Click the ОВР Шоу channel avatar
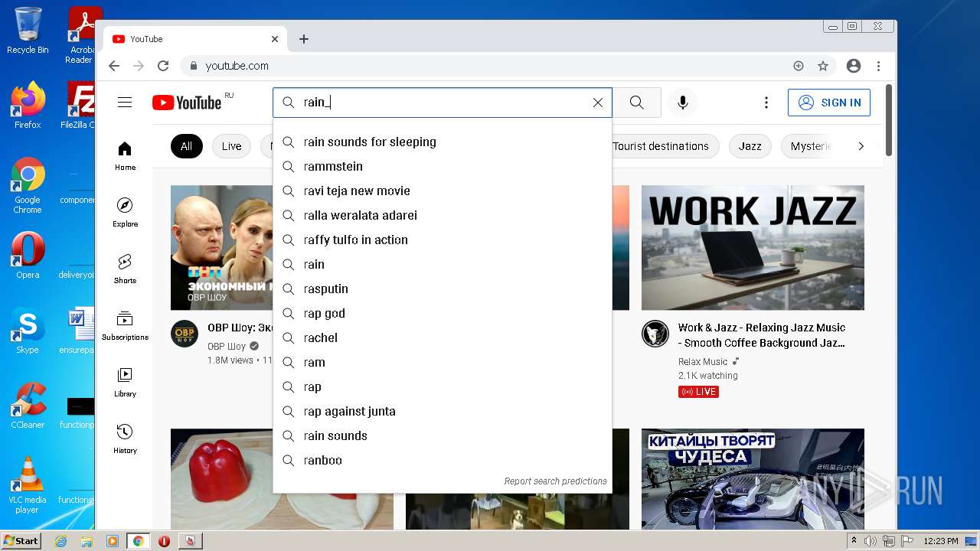 coord(185,334)
